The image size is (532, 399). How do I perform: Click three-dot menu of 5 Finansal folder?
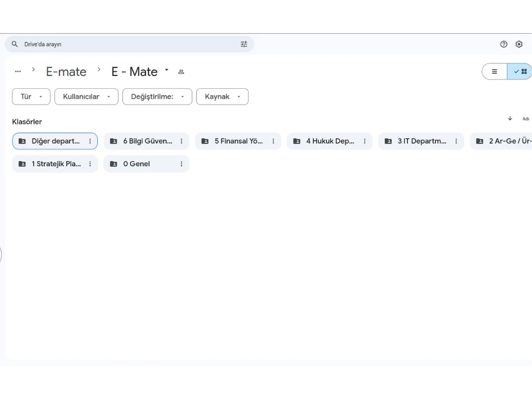point(273,141)
